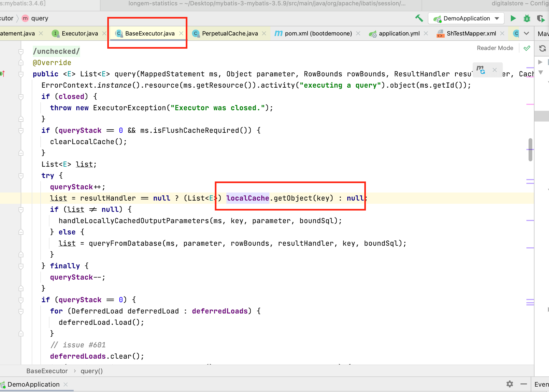
Task: Fold the query method declaration
Action: pyautogui.click(x=21, y=74)
